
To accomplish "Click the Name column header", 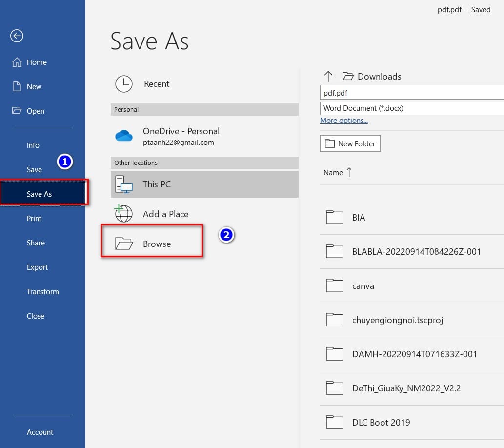I will pos(333,173).
